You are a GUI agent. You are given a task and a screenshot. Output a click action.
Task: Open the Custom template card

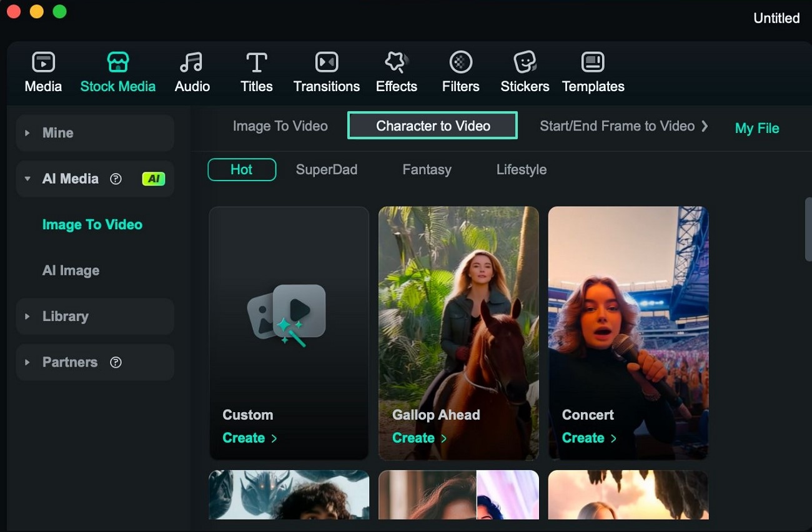[x=289, y=333]
